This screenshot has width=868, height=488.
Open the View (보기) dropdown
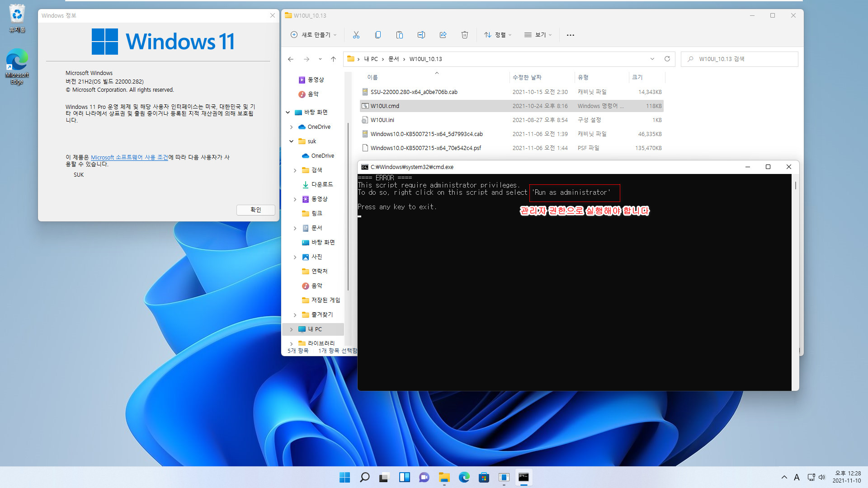tap(538, 35)
